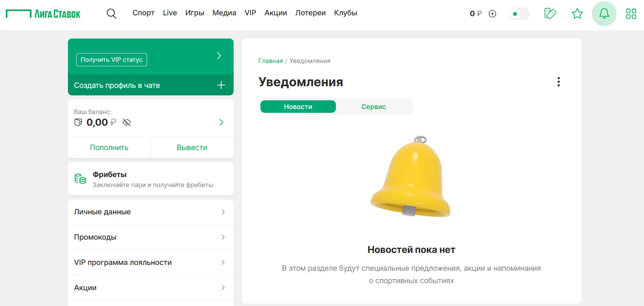Open the promo coupons ticket icon
Viewport: 644px width, 306px height.
(550, 13)
